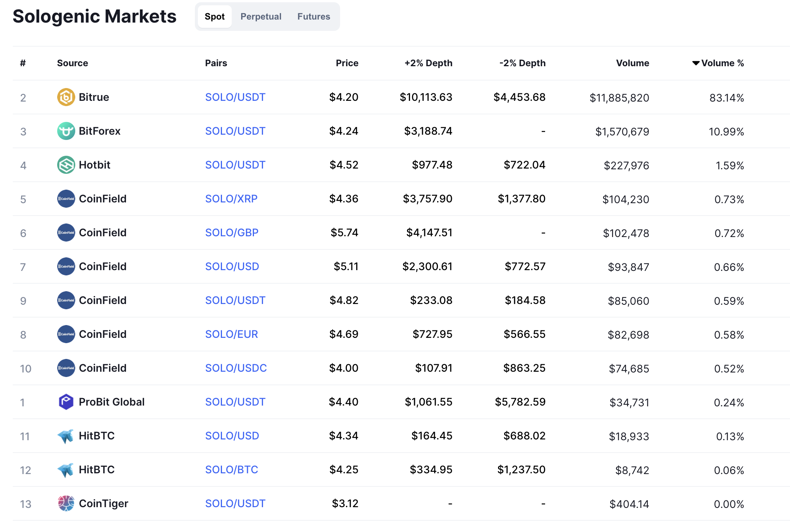This screenshot has height=532, width=790.
Task: Sort table by Volume % column
Action: coord(718,63)
